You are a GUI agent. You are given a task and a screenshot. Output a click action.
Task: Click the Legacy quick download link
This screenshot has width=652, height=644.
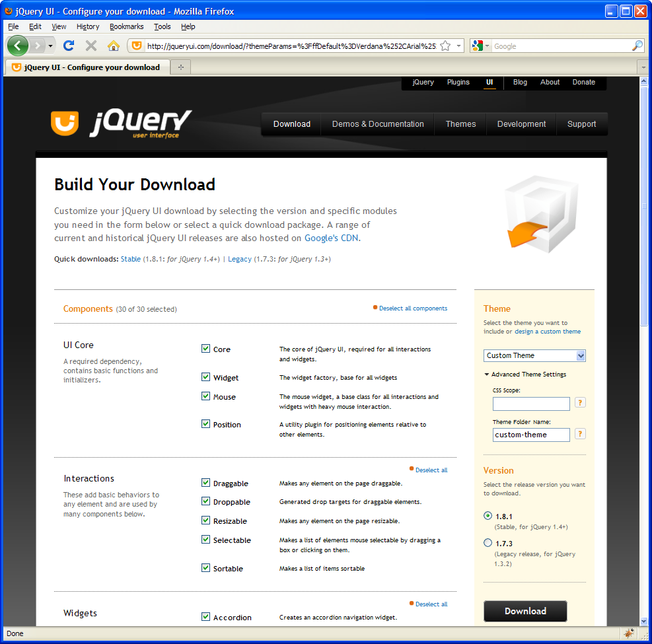240,259
